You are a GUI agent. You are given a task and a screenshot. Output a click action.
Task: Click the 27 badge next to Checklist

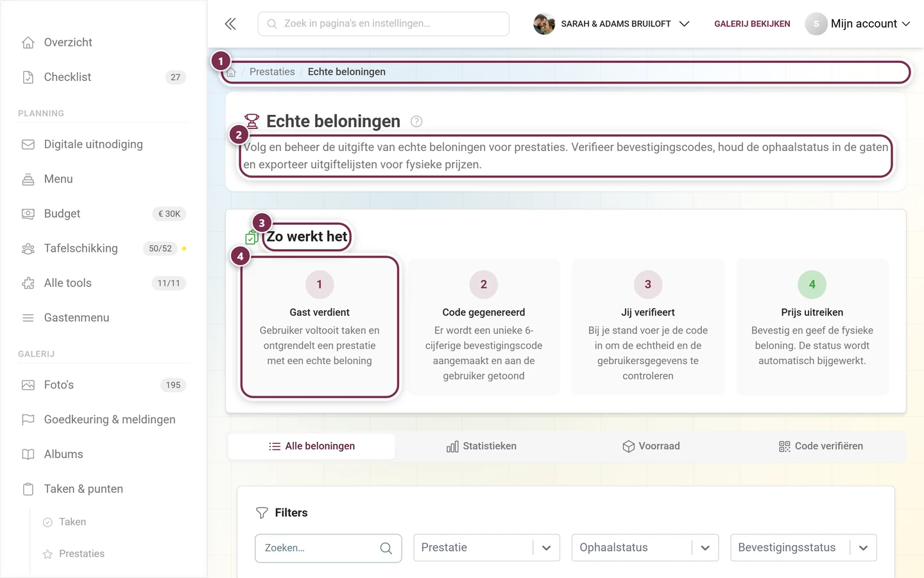(175, 77)
